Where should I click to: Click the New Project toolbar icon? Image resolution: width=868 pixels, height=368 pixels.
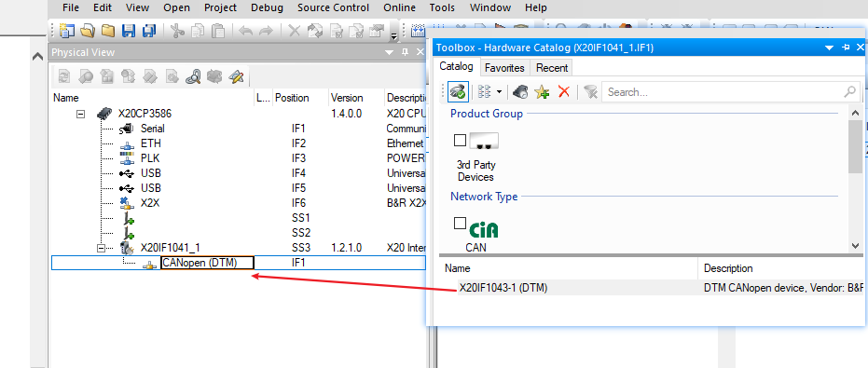point(67,31)
